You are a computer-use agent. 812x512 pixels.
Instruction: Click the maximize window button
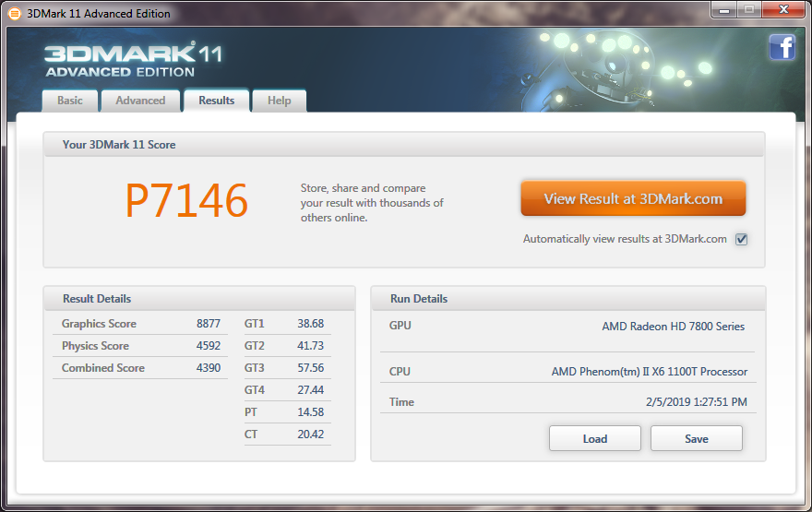pyautogui.click(x=749, y=10)
